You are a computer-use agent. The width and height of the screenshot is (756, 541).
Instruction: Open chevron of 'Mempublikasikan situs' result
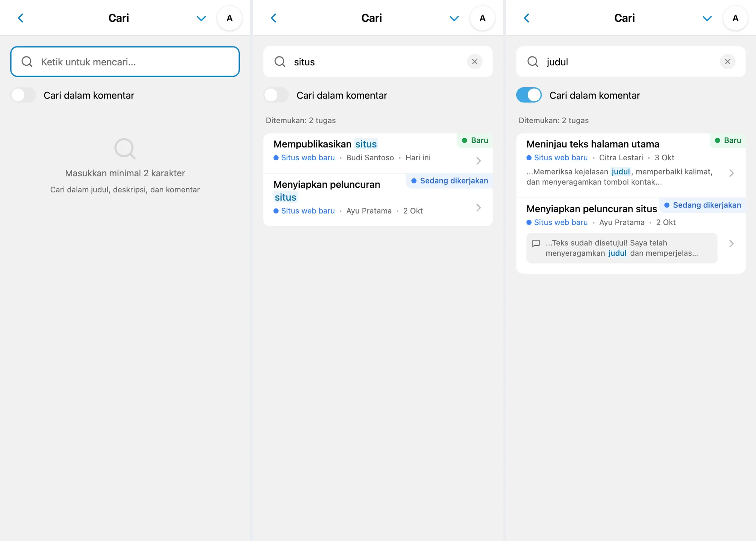[x=479, y=161]
